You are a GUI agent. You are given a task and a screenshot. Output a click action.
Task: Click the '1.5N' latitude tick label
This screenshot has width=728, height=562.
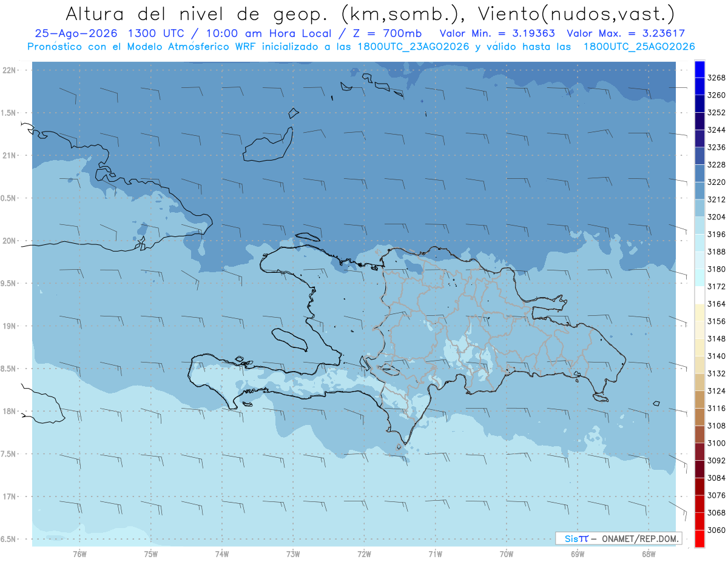pyautogui.click(x=8, y=113)
